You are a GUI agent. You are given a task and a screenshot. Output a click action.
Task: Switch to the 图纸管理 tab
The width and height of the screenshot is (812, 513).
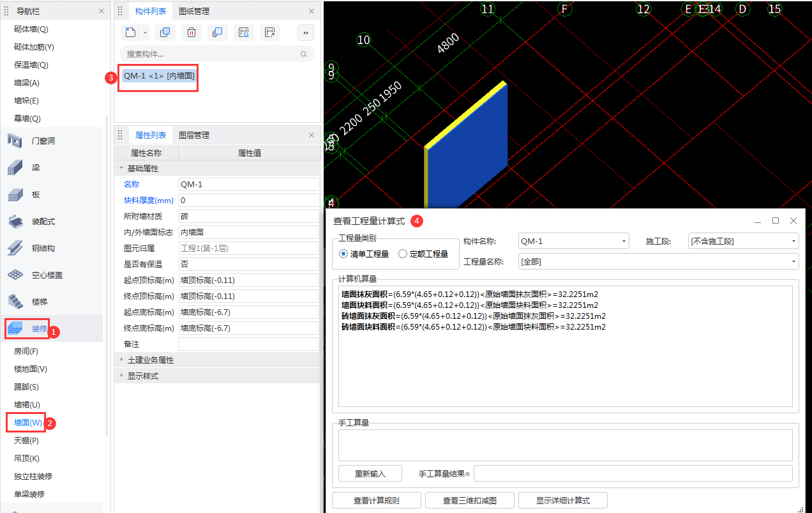[194, 11]
